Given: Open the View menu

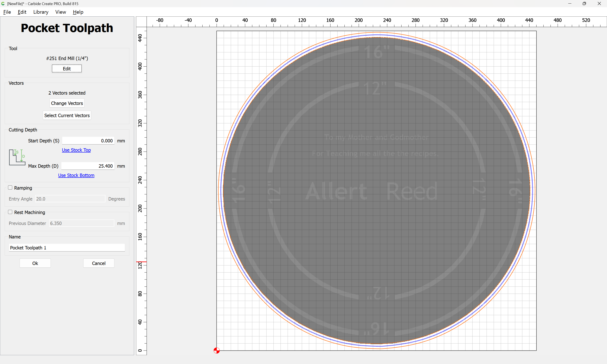Looking at the screenshot, I should point(61,12).
